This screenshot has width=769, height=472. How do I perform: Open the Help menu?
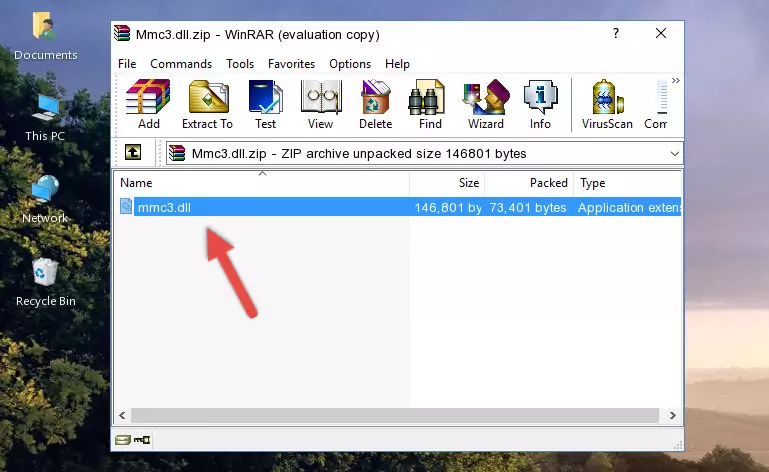point(397,64)
